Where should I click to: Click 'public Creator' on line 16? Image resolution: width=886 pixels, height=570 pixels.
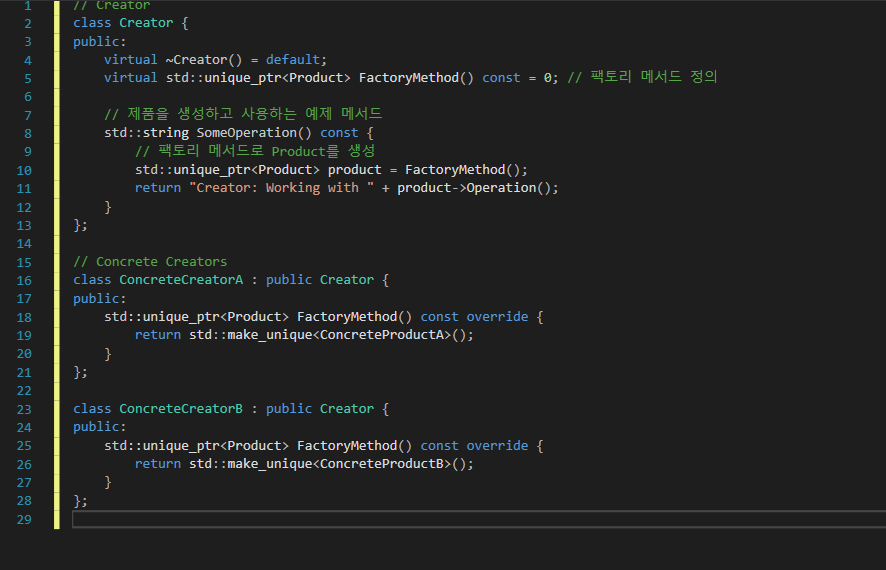[320, 280]
